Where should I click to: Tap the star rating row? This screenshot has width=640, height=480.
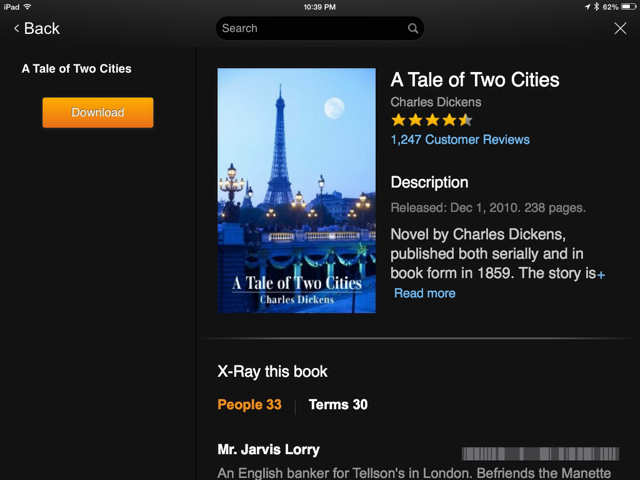tap(431, 120)
